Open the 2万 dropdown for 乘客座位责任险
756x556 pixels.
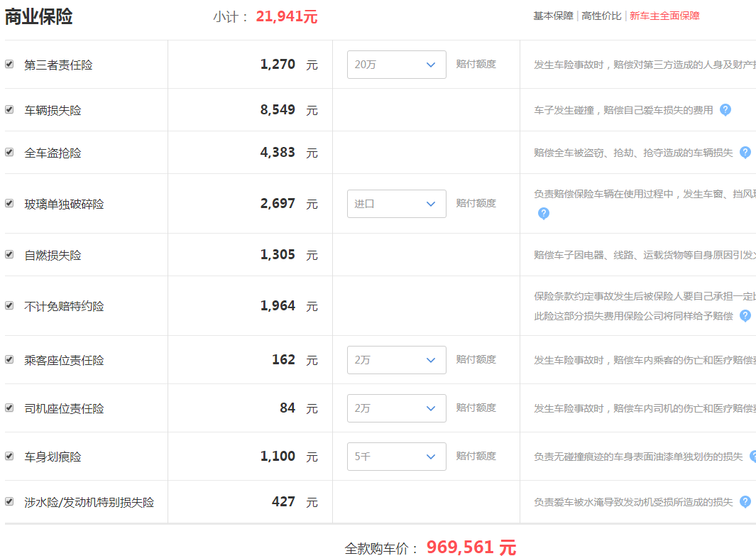point(396,360)
